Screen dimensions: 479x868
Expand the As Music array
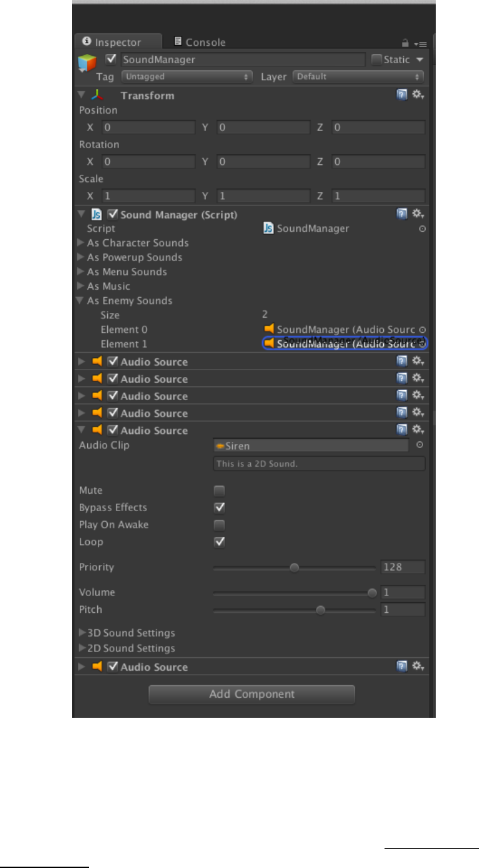click(81, 286)
